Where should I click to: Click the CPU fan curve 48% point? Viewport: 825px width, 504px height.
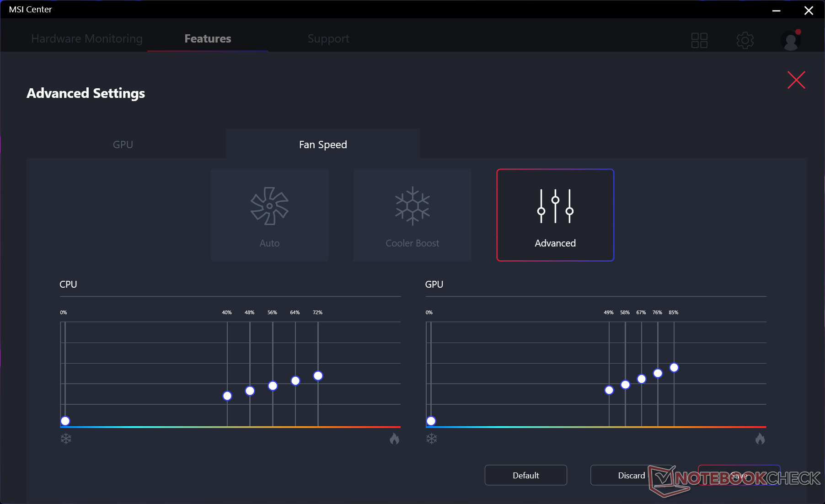point(250,391)
